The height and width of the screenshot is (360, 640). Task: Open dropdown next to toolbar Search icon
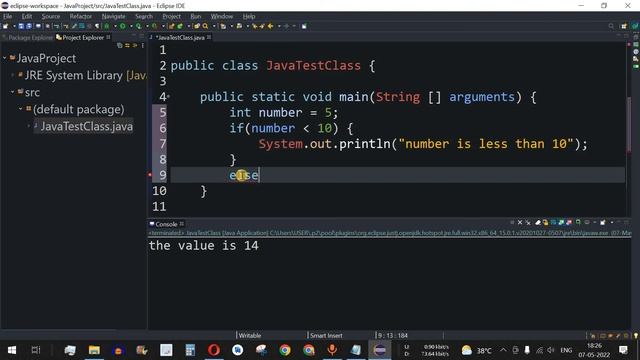tap(214, 26)
